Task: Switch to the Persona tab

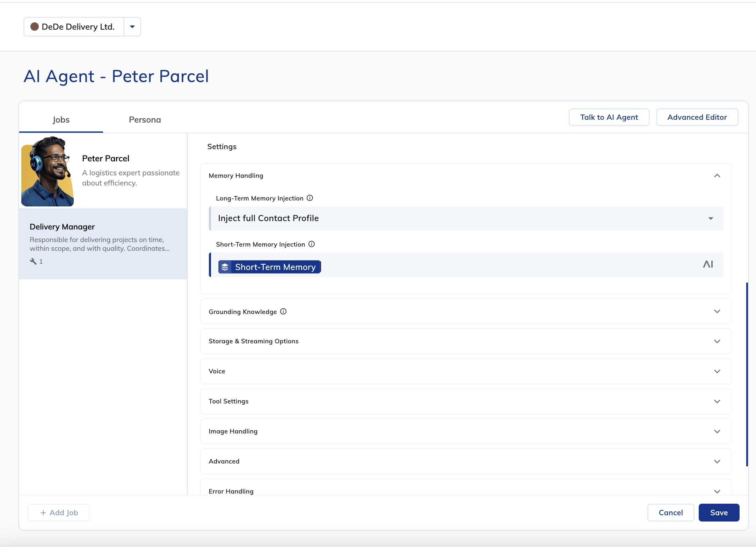Action: 145,120
